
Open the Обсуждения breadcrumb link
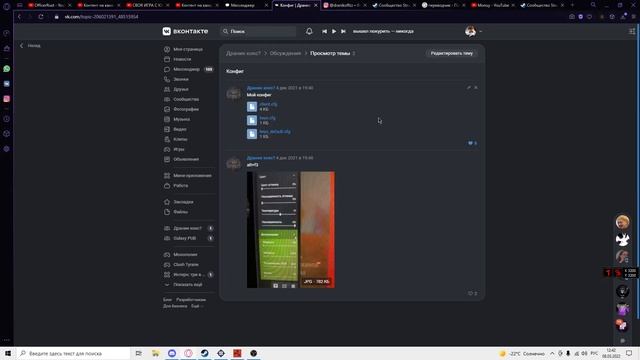tap(285, 53)
